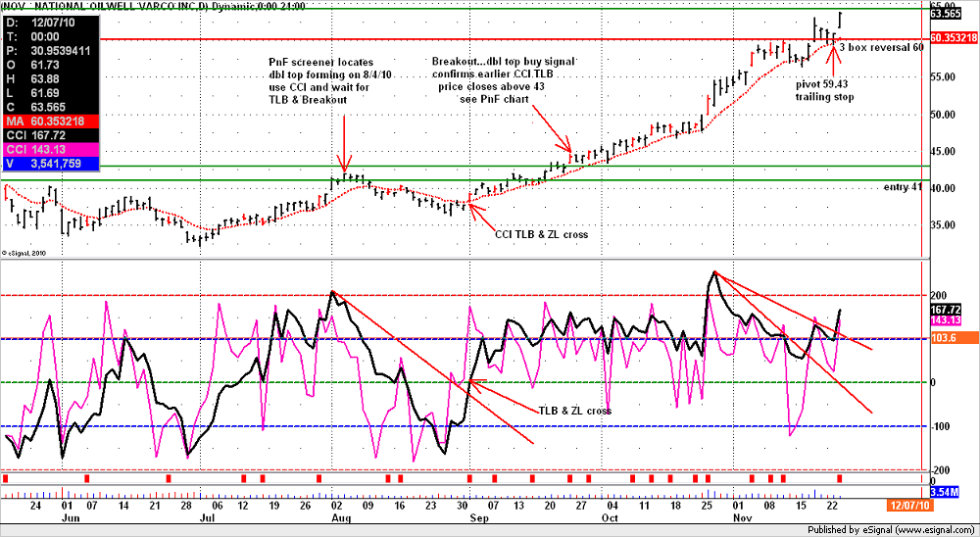Image resolution: width=980 pixels, height=537 pixels.
Task: Click the Oct month label
Action: click(x=610, y=518)
